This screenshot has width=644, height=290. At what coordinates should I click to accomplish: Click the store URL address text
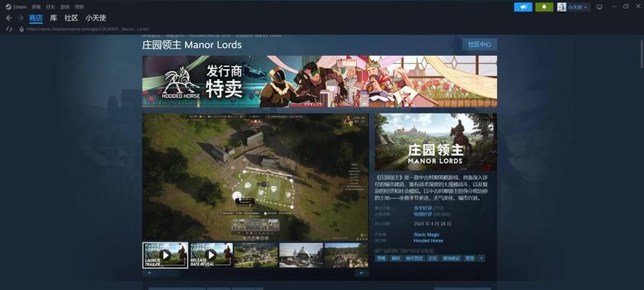[x=88, y=29]
